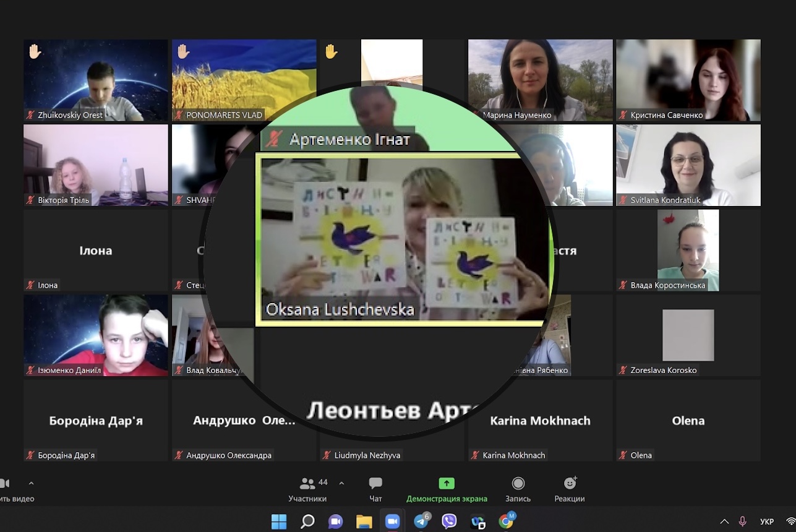Click the taskbar Search button

(307, 521)
